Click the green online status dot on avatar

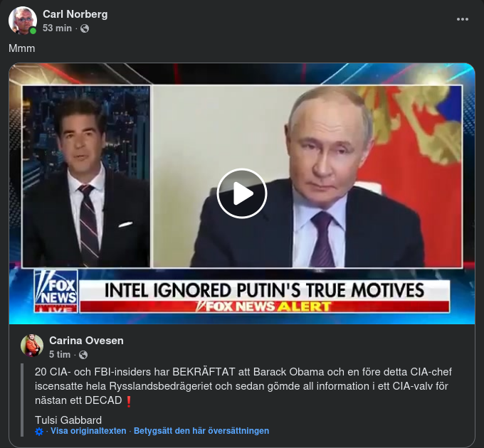(x=33, y=31)
